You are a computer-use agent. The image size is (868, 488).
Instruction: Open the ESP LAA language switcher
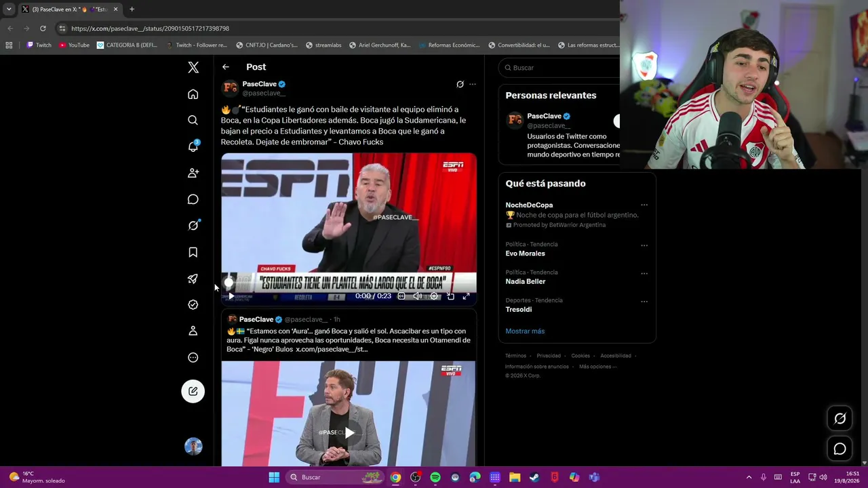coord(795,477)
